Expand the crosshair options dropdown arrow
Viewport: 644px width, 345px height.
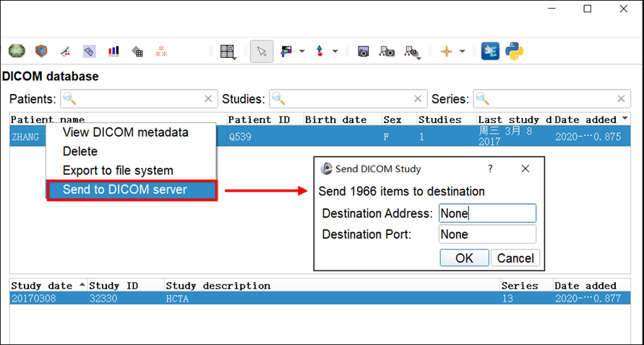point(463,51)
